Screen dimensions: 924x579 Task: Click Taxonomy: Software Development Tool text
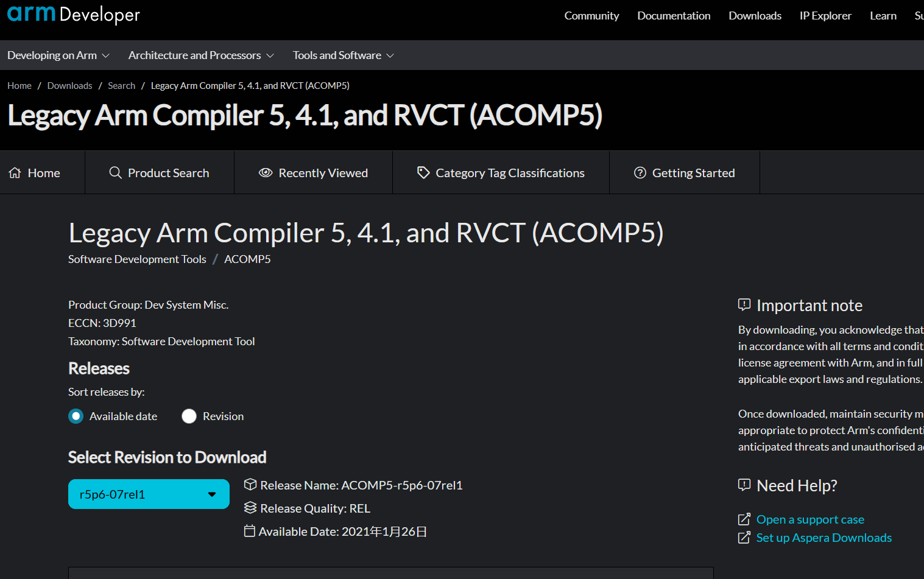[x=161, y=342]
